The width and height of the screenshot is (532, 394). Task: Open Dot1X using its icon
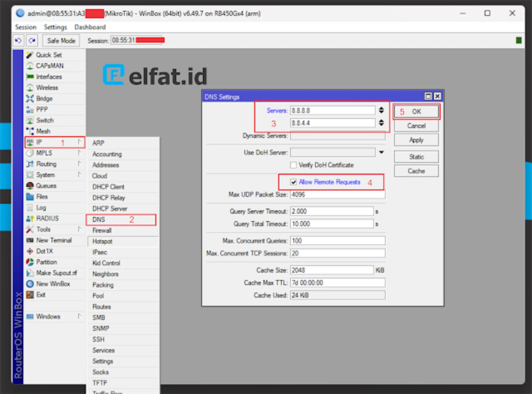pyautogui.click(x=30, y=251)
